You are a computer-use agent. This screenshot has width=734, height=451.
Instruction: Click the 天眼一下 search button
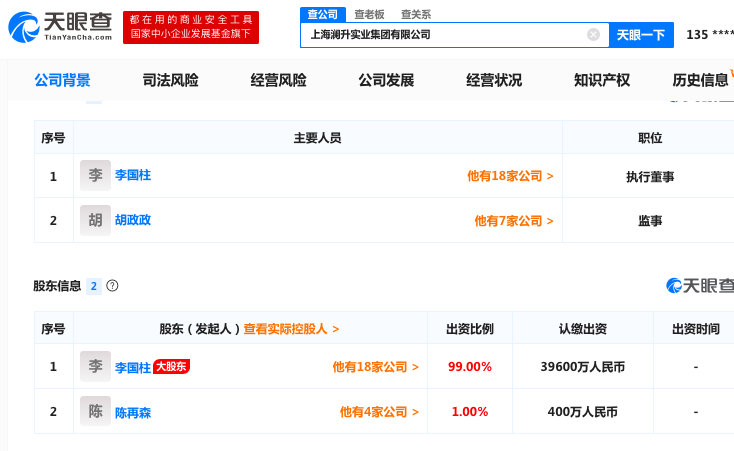(641, 35)
